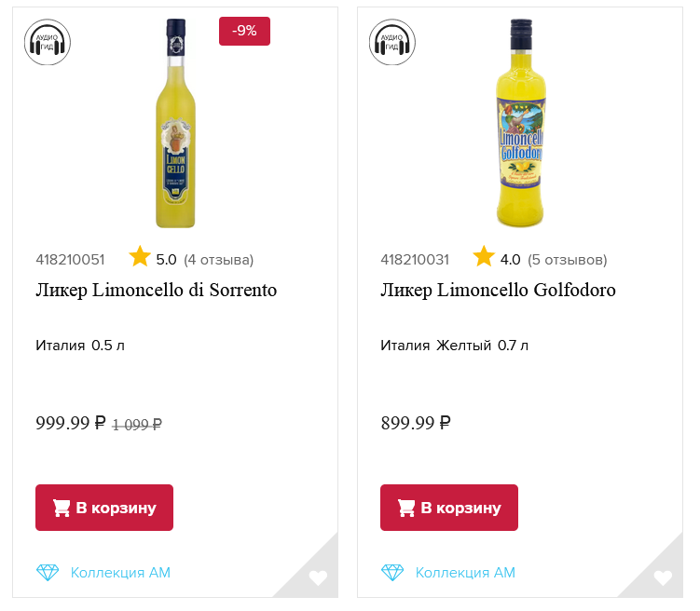View the 5 reviews of Limoncello Golfodoro
Viewport: 700px width, 611px height.
567,259
